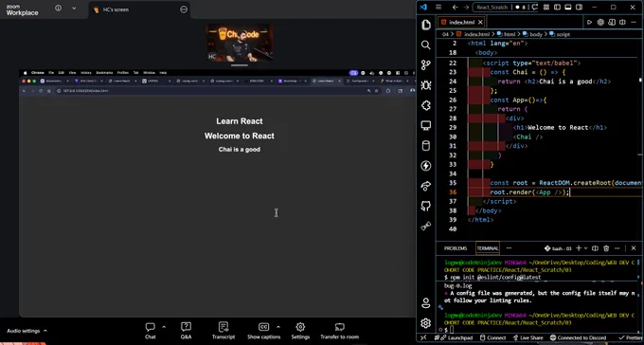Click body in the editor breadcrumb
This screenshot has width=644, height=345.
tap(536, 34)
